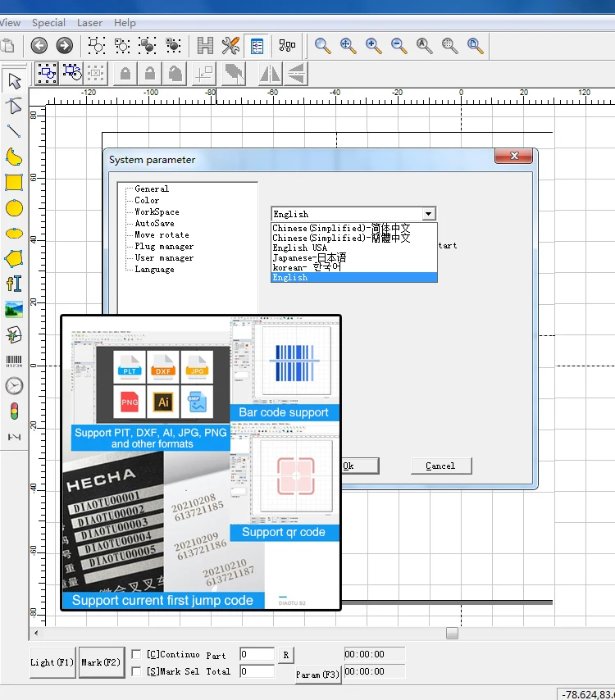Toggle the Mark Selected checkbox
This screenshot has width=615, height=700.
pyautogui.click(x=136, y=671)
